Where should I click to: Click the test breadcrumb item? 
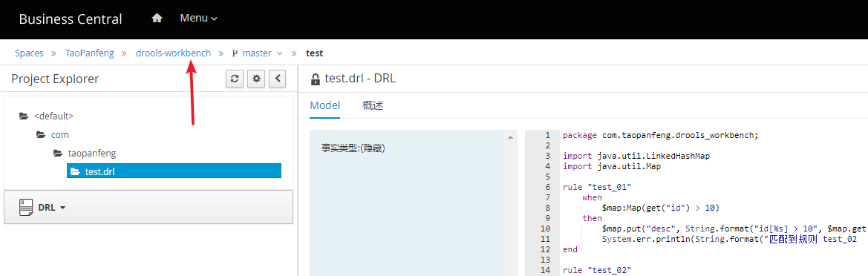[x=314, y=53]
